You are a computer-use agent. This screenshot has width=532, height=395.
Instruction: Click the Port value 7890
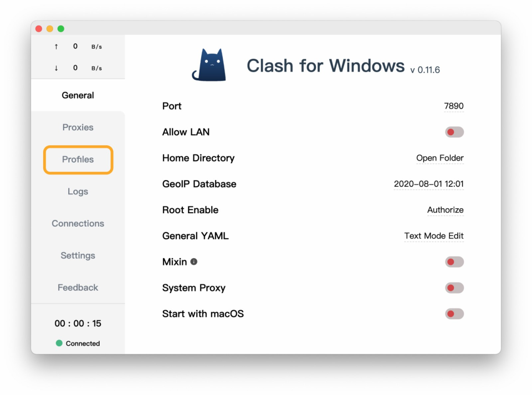point(454,106)
